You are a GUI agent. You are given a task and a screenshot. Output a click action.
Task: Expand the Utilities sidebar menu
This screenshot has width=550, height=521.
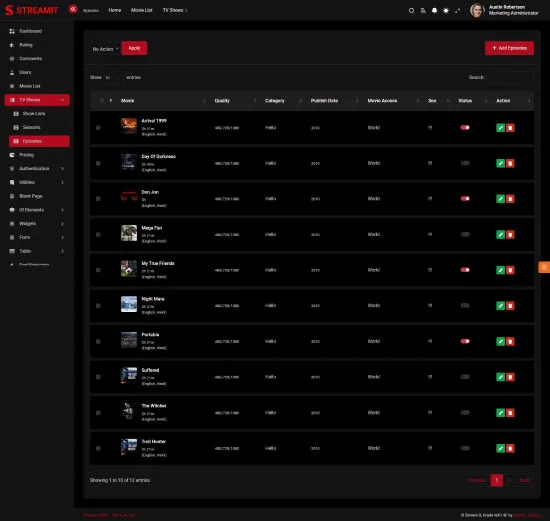coord(37,182)
